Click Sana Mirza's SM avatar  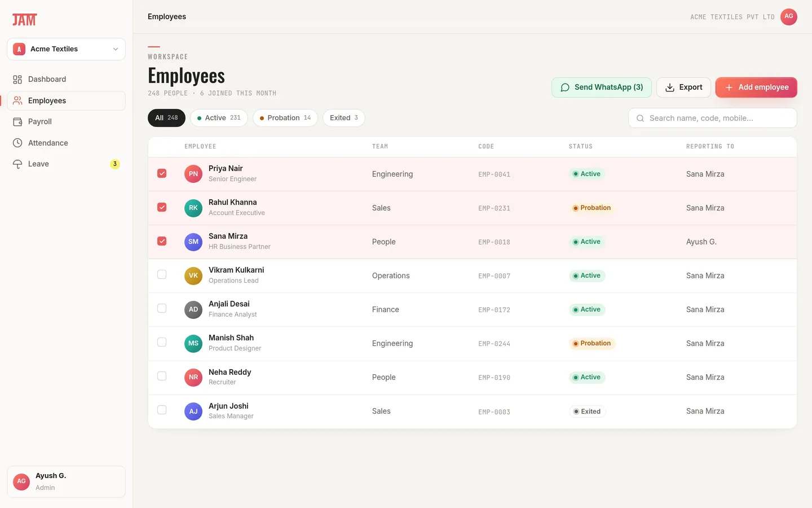[193, 242]
